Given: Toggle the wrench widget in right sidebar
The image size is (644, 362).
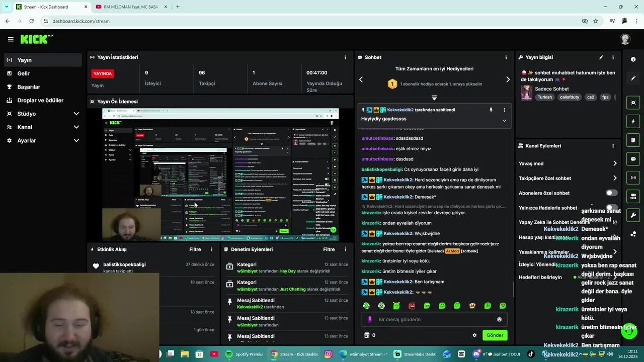Looking at the screenshot, I should [x=633, y=215].
